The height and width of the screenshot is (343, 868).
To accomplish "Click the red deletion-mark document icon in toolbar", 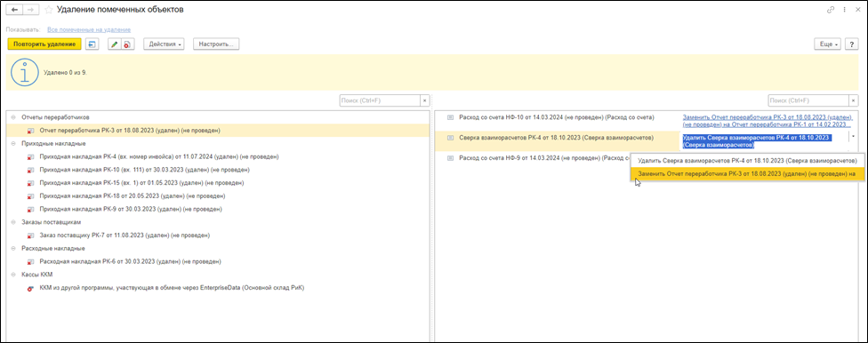I will point(127,44).
